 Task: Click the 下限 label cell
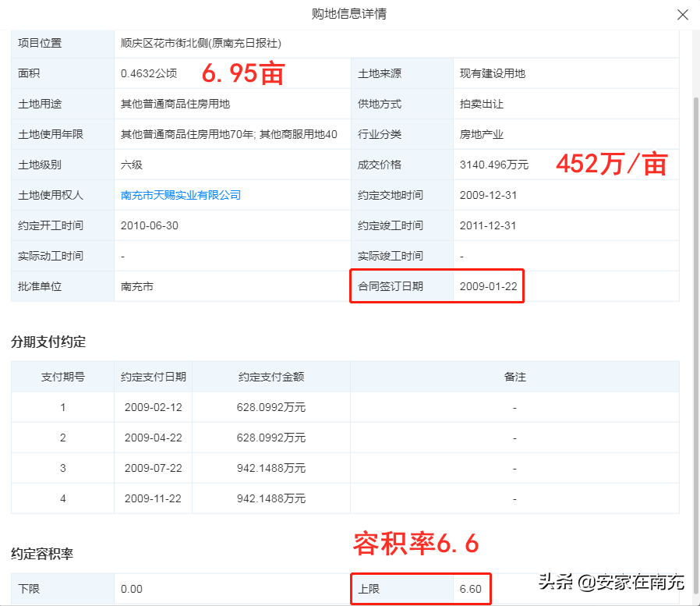62,589
